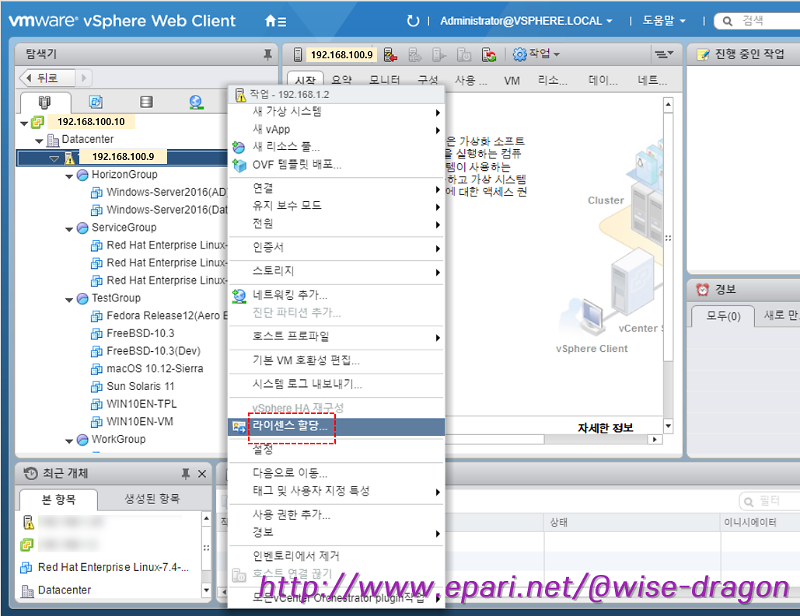This screenshot has width=800, height=616.
Task: Collapse the Datacenter tree node arrow
Action: (x=39, y=140)
